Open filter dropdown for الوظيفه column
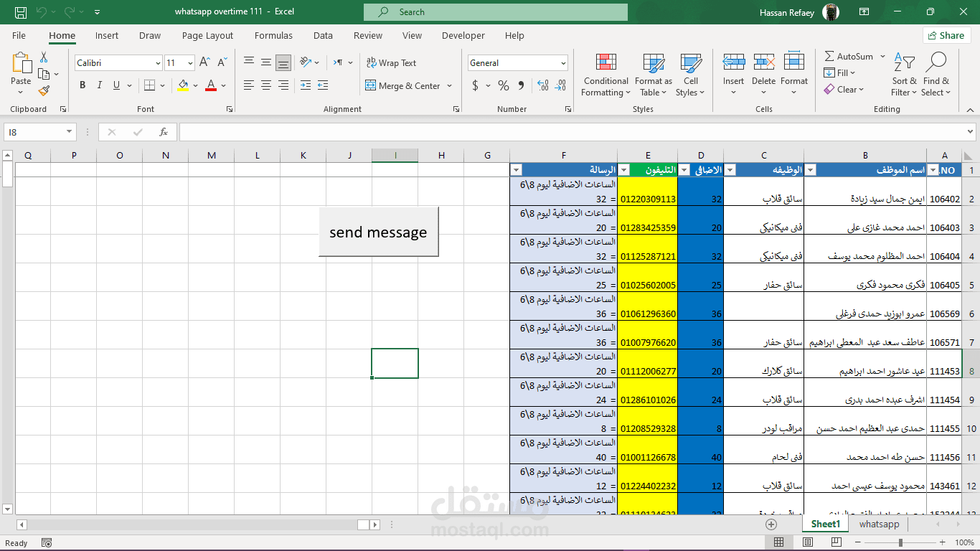Viewport: 980px width, 551px height. tap(730, 170)
